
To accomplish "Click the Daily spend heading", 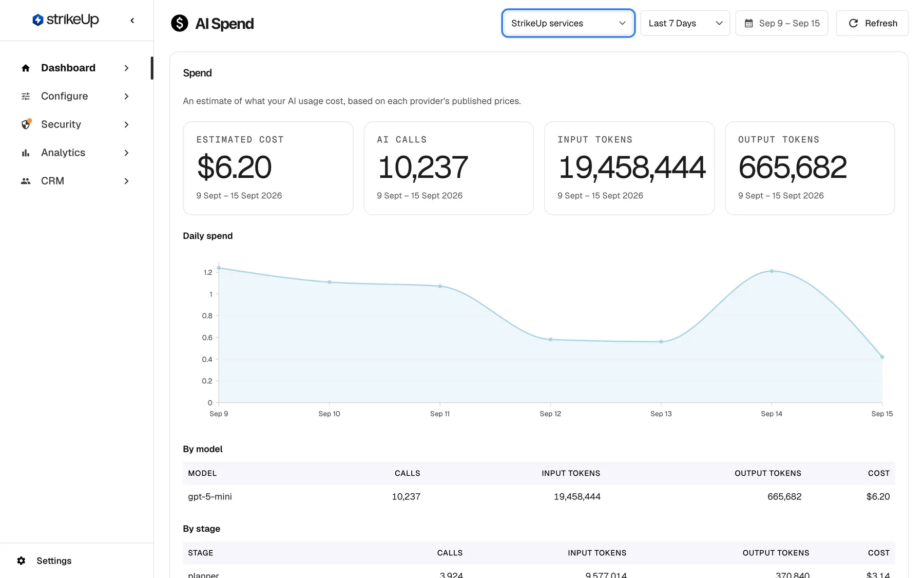I will coord(208,236).
